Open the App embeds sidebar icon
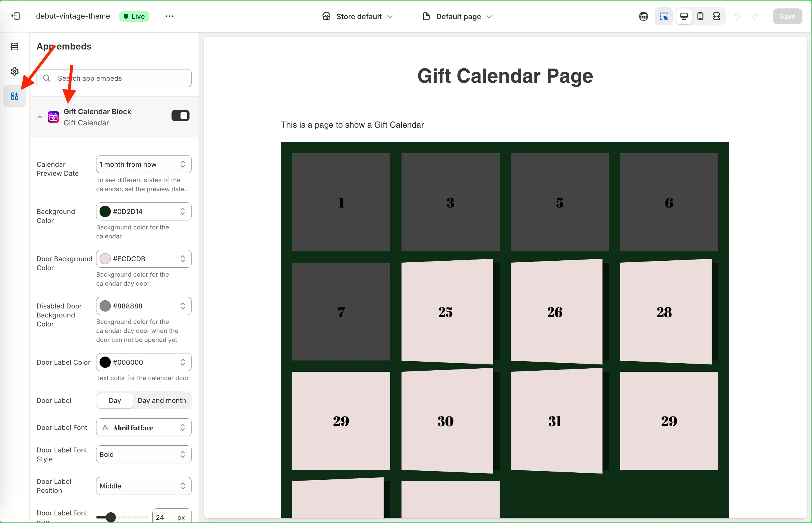The image size is (812, 523). click(15, 96)
